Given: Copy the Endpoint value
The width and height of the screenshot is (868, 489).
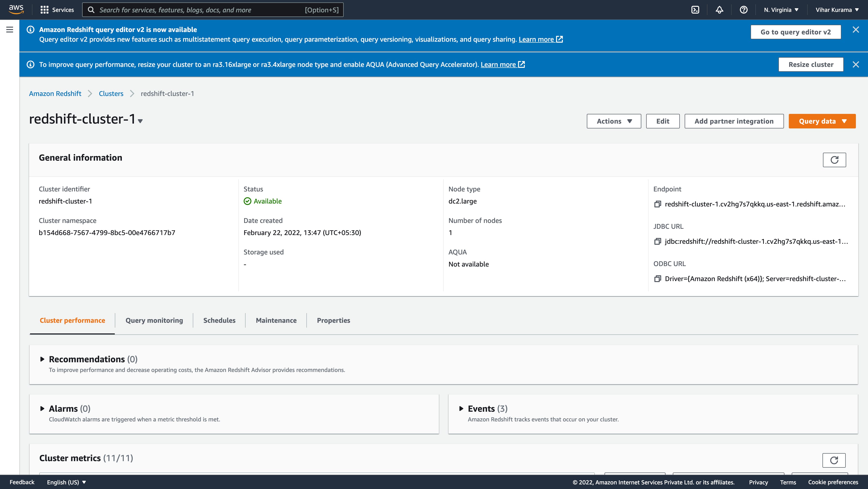Looking at the screenshot, I should (657, 204).
